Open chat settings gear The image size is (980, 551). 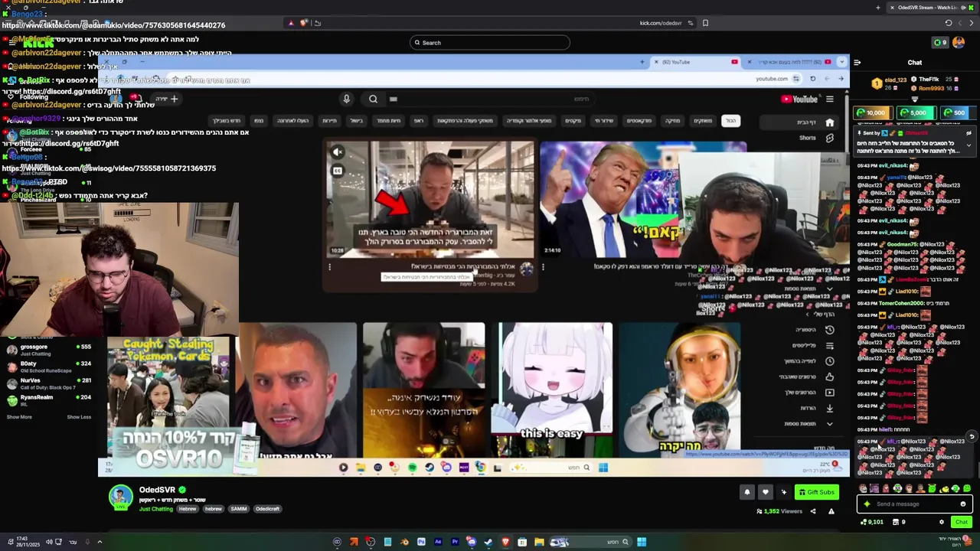[x=942, y=522]
